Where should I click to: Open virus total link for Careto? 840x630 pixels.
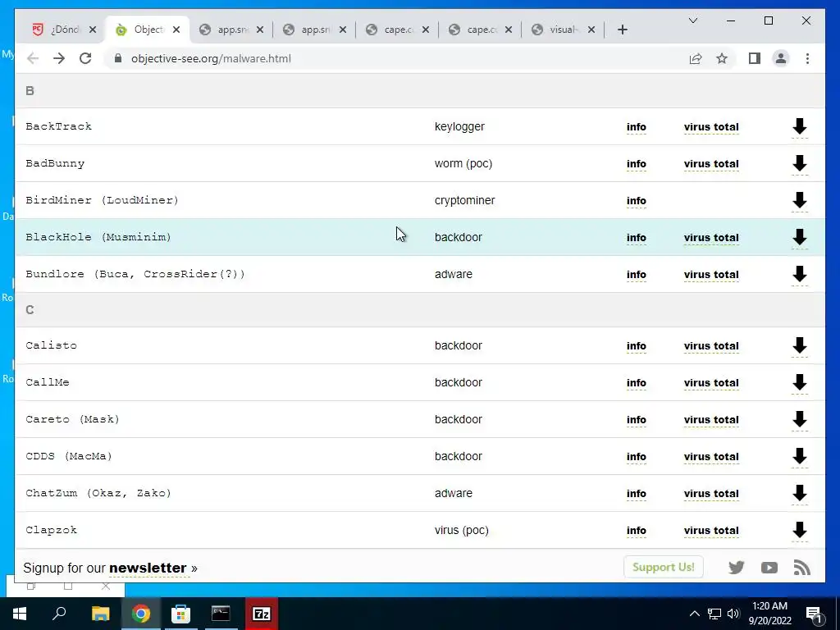(x=711, y=420)
